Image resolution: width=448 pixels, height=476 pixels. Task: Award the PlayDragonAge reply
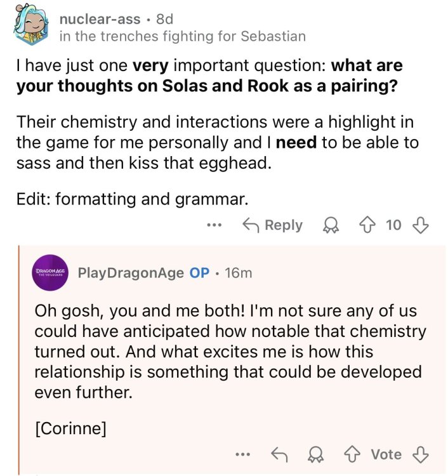click(315, 454)
